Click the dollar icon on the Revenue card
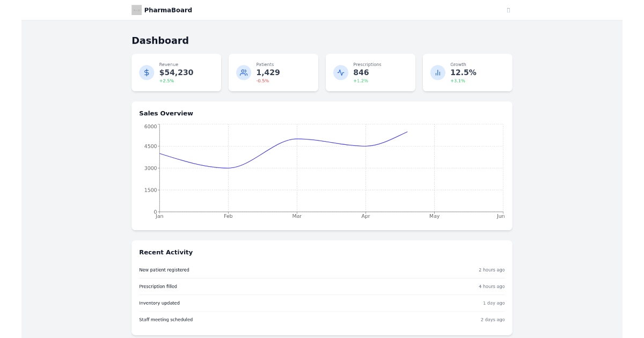 [146, 72]
